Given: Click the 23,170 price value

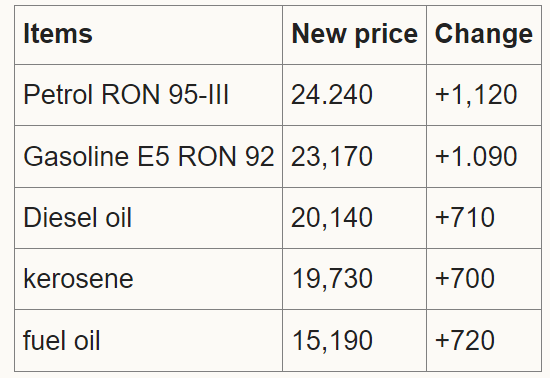Looking at the screenshot, I should click(332, 156).
